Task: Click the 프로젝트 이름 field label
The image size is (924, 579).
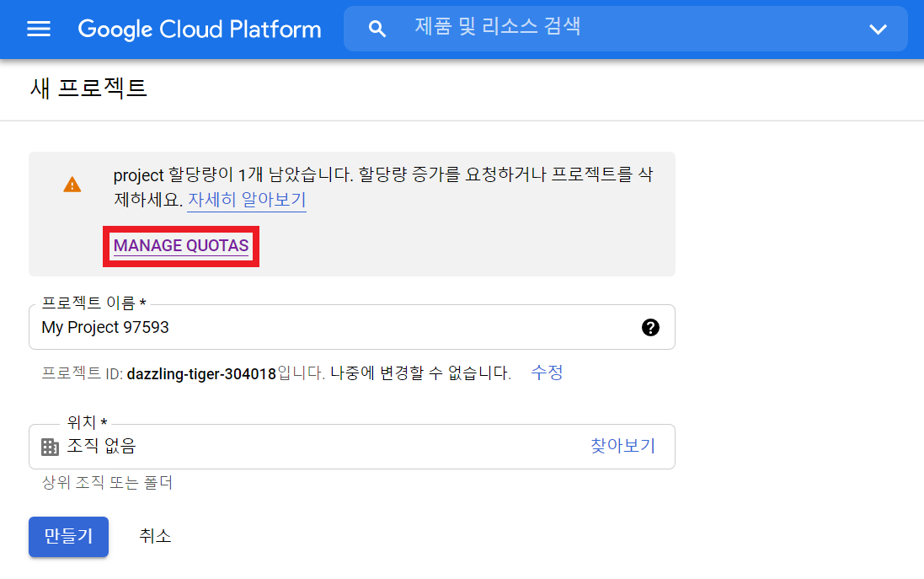Action: click(93, 303)
